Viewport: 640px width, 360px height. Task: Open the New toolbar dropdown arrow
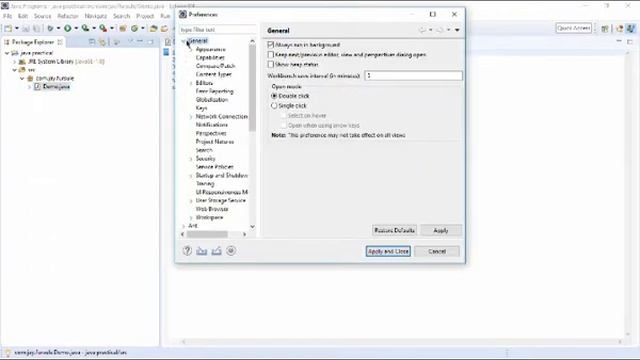(17, 28)
